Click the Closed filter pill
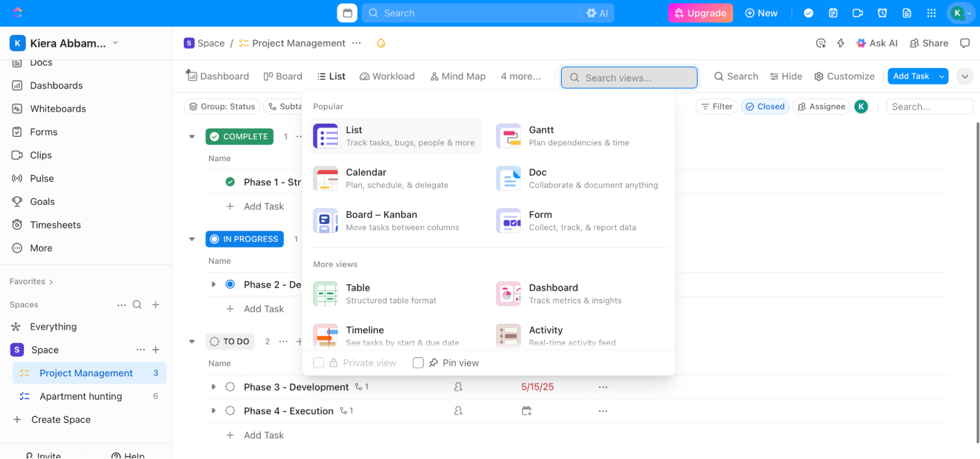The height and width of the screenshot is (459, 980). coord(765,106)
